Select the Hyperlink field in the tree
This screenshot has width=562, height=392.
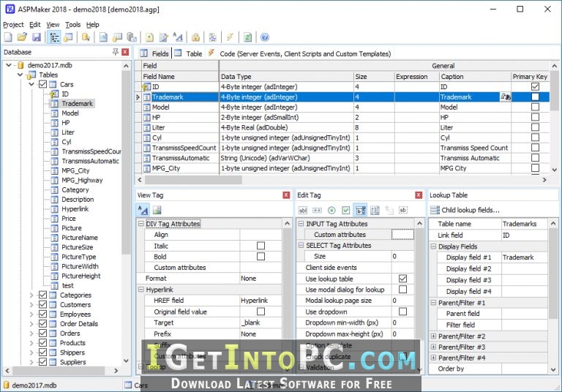[x=75, y=209]
